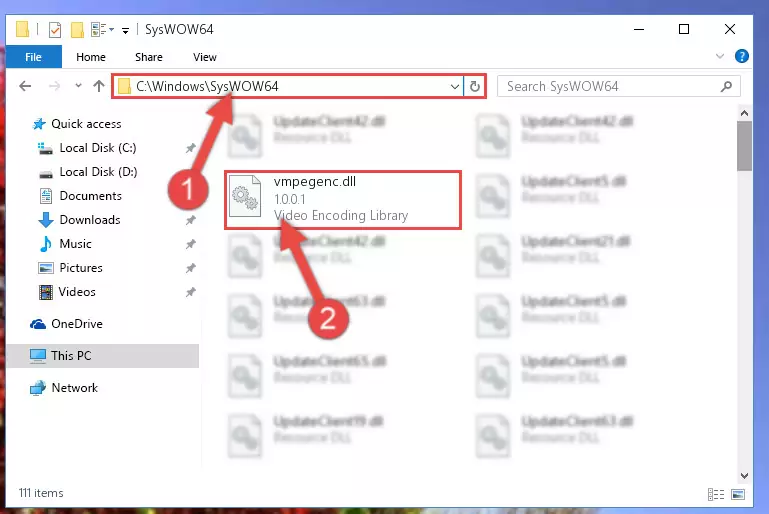Click the search magnifier icon
This screenshot has height=514, width=769.
click(726, 86)
